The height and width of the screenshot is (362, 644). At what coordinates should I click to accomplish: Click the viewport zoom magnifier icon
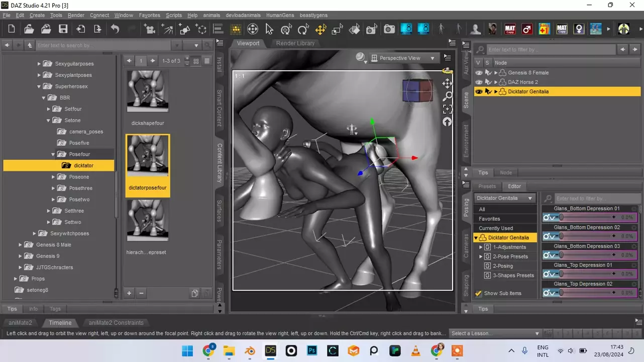pyautogui.click(x=447, y=96)
